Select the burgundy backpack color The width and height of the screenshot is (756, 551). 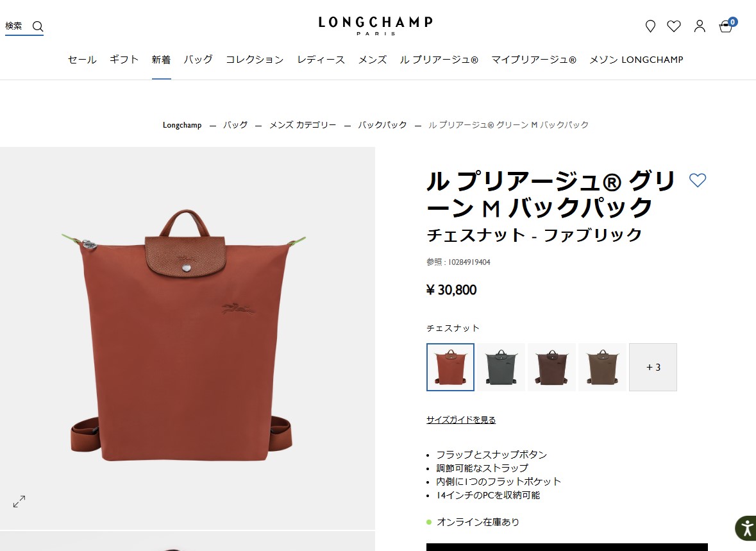pos(552,367)
